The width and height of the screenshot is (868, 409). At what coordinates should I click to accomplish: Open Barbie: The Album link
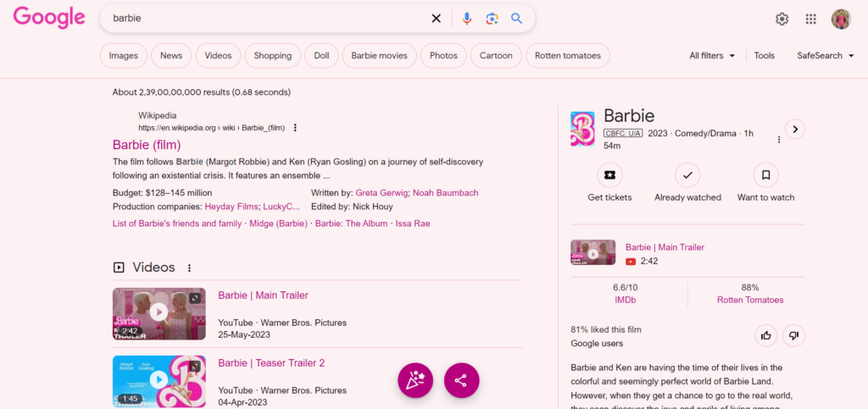coord(352,224)
